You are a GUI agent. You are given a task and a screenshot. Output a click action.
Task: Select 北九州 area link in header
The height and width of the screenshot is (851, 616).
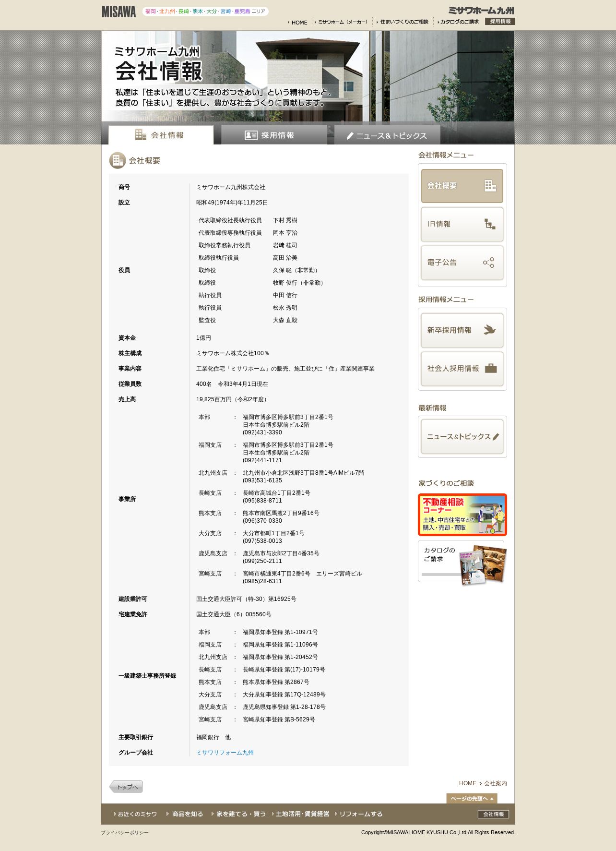point(167,12)
